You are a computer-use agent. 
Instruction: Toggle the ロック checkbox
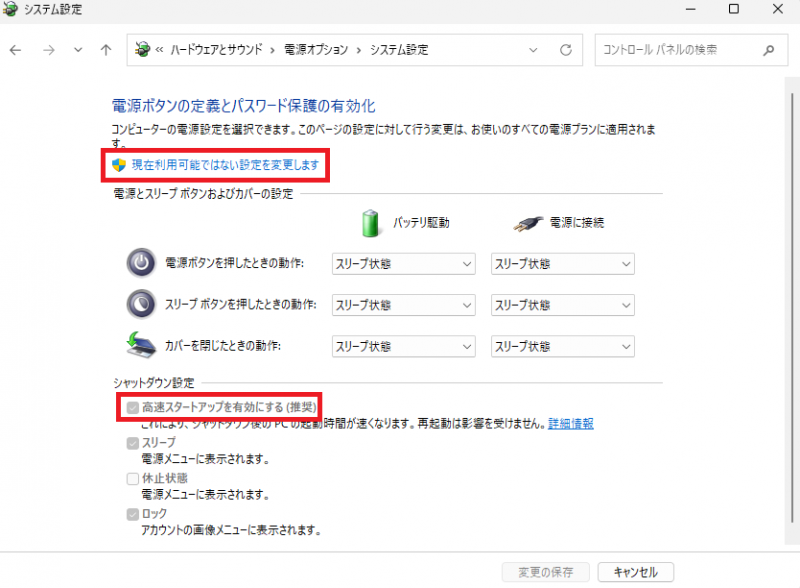[133, 514]
